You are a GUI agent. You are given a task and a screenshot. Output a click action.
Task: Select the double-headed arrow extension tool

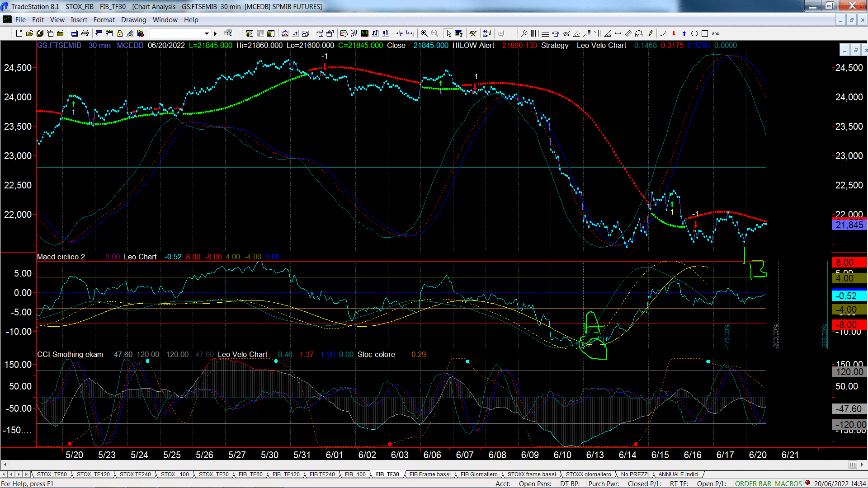[x=618, y=33]
